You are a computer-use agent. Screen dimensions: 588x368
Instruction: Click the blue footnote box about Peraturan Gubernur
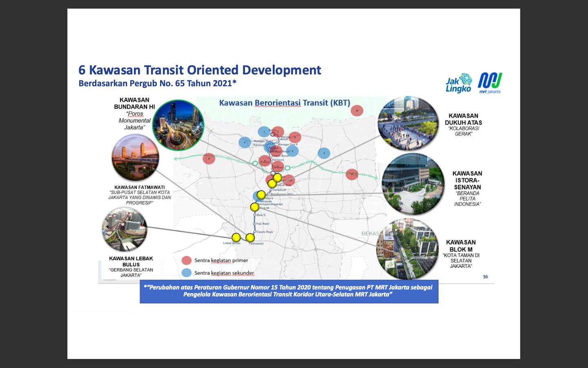coord(289,291)
